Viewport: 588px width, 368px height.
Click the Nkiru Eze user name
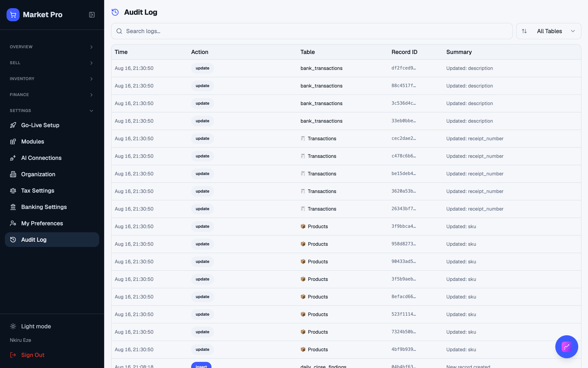pyautogui.click(x=20, y=340)
